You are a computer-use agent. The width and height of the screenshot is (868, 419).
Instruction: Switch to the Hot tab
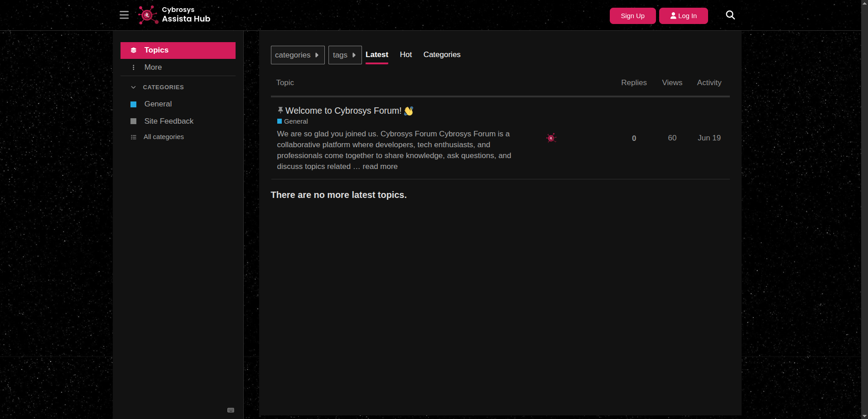coord(405,54)
